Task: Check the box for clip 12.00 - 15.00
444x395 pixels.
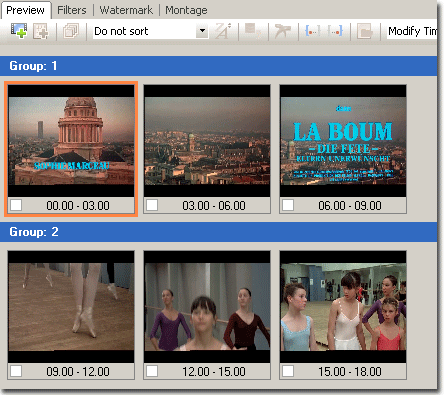Action: tap(152, 371)
